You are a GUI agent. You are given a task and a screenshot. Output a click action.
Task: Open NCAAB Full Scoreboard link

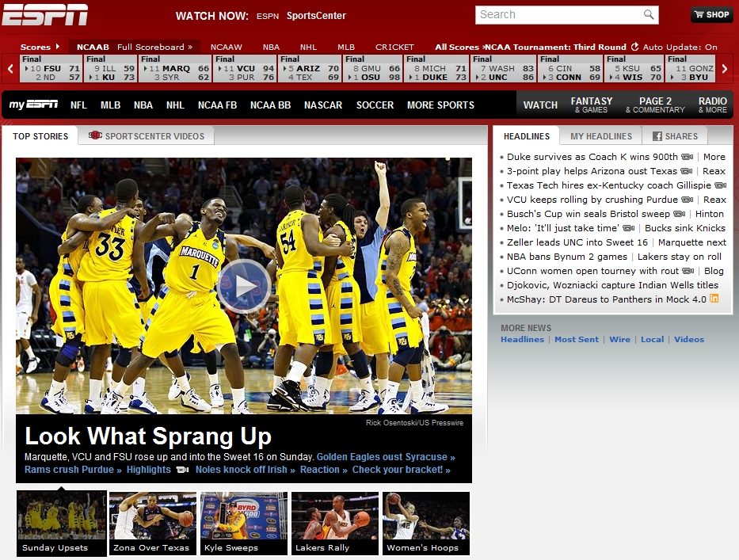[x=154, y=47]
